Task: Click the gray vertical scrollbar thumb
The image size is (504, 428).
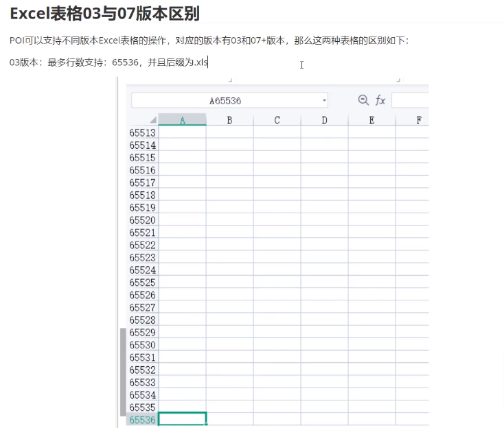Action: 123,371
